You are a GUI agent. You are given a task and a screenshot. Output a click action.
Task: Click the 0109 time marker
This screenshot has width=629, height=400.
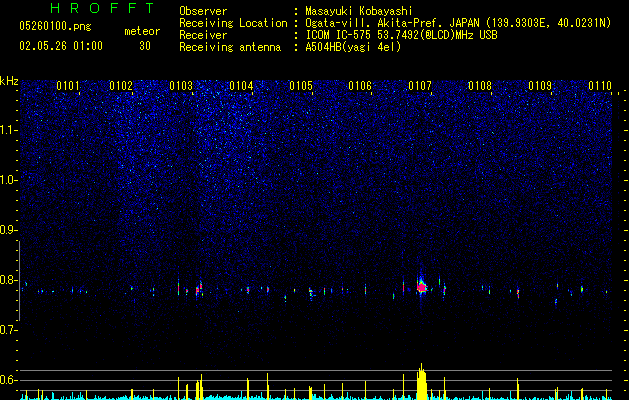point(540,86)
